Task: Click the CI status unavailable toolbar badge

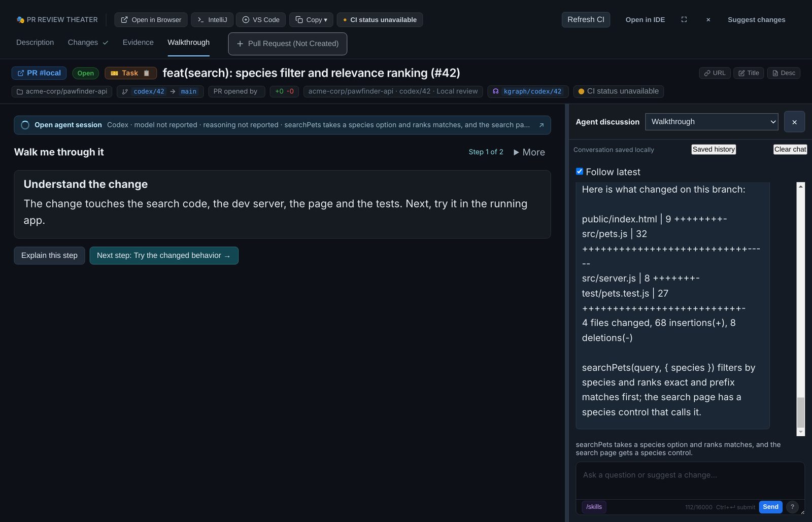Action: [x=380, y=20]
